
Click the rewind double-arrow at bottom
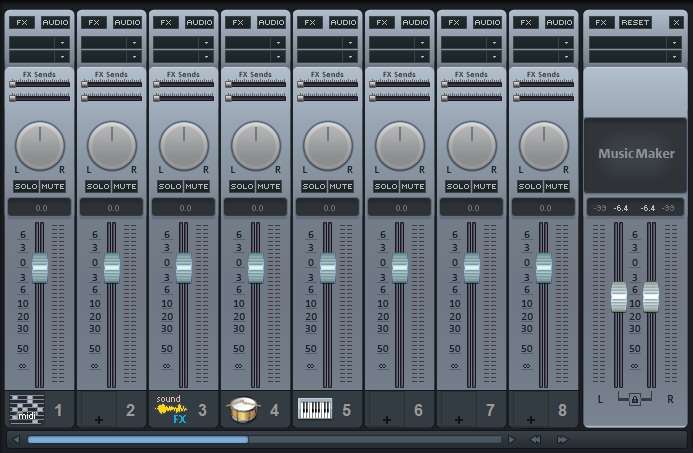click(536, 440)
